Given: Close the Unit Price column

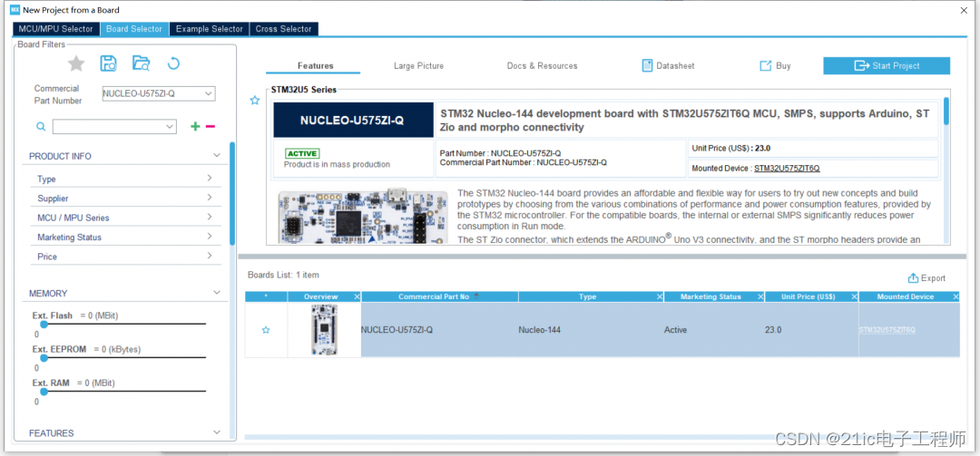Looking at the screenshot, I should click(854, 296).
